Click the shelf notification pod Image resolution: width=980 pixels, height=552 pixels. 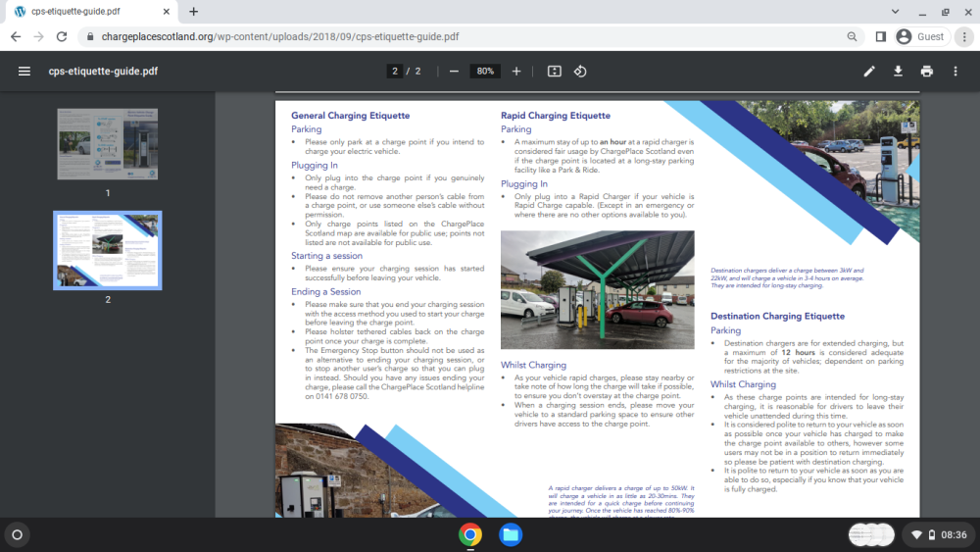coord(871,535)
